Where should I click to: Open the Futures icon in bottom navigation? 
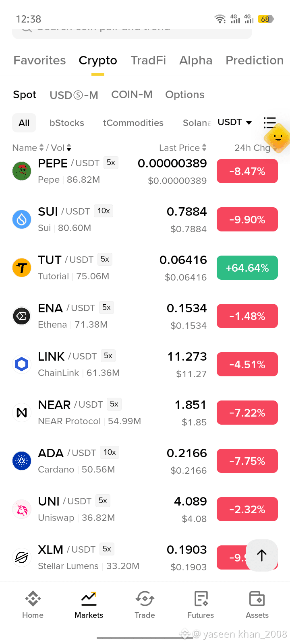pyautogui.click(x=201, y=599)
